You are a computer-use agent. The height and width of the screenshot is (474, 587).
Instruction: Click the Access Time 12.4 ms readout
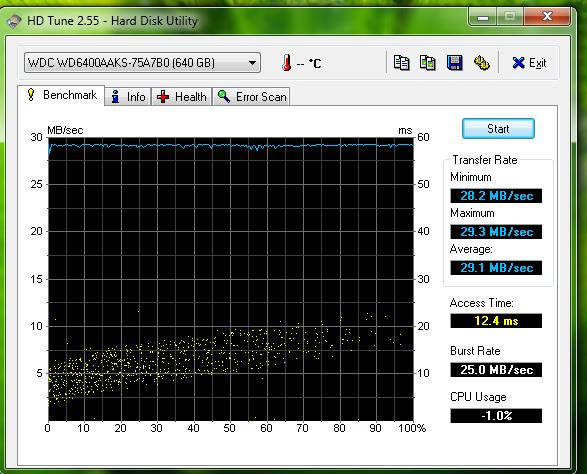pyautogui.click(x=496, y=321)
